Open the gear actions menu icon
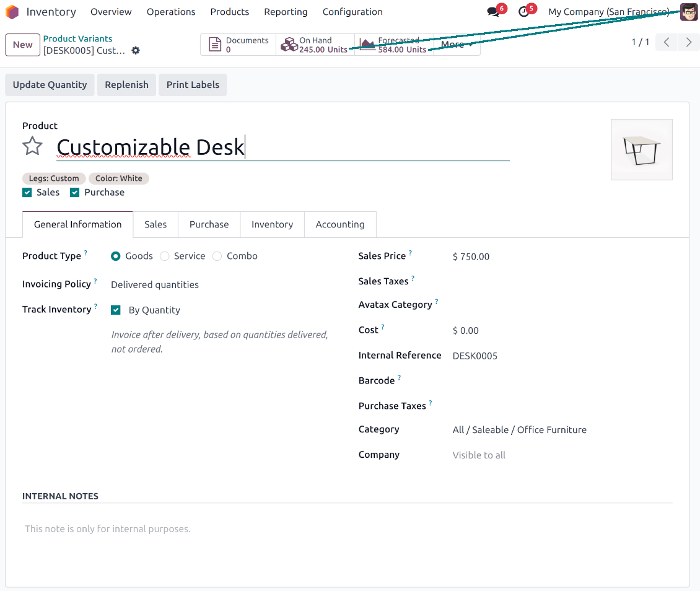The height and width of the screenshot is (591, 700). pyautogui.click(x=136, y=51)
